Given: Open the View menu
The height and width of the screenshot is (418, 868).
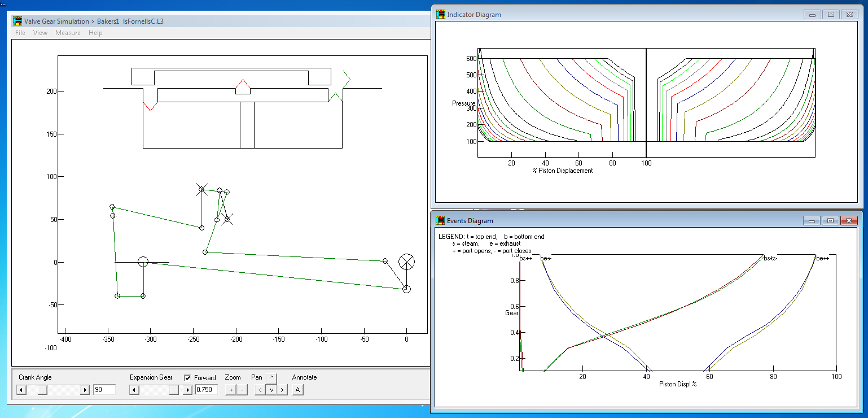Looking at the screenshot, I should click(40, 33).
